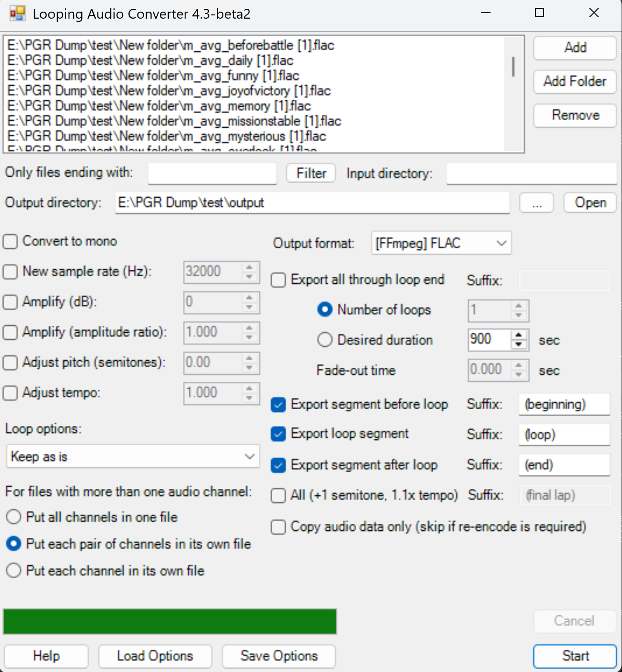Screen dimensions: 622x672
Task: Increase the Desired duration value with up arrow
Action: pos(518,335)
